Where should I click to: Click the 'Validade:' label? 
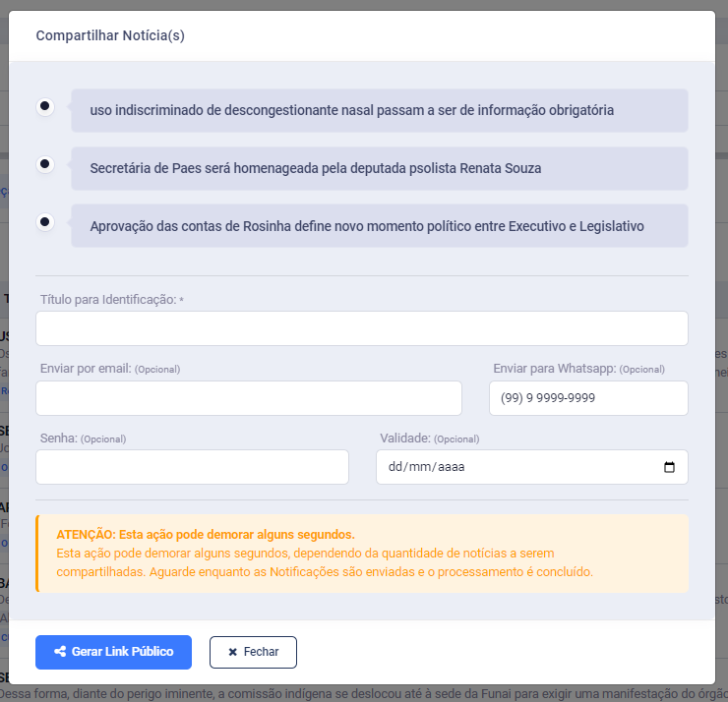[x=405, y=439]
